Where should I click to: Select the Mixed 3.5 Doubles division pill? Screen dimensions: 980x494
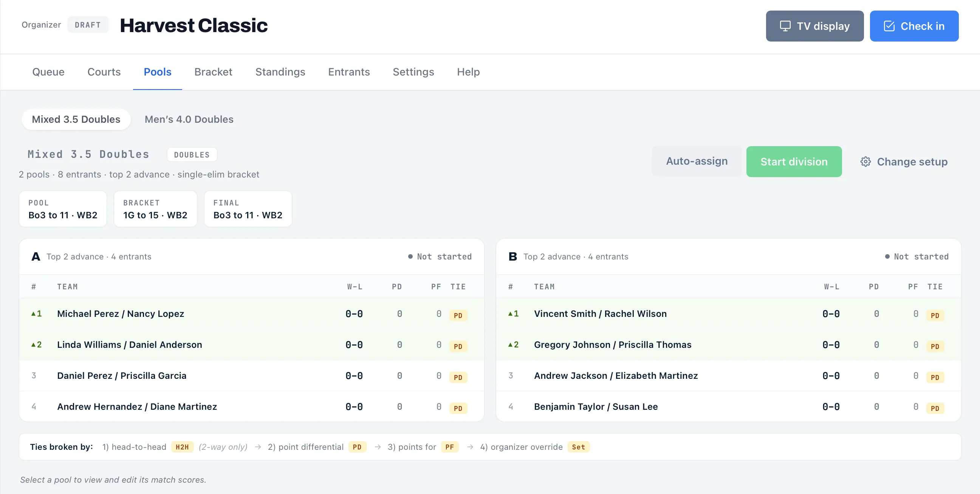coord(76,119)
